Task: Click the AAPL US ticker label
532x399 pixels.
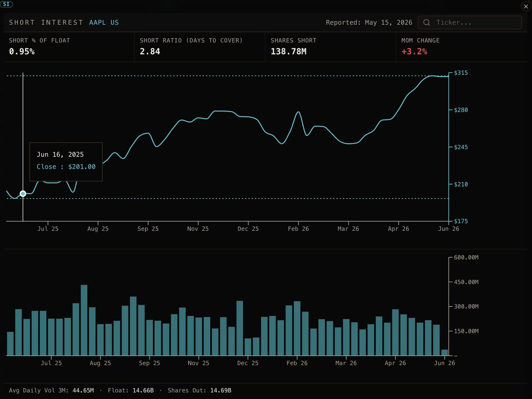Action: click(x=104, y=23)
